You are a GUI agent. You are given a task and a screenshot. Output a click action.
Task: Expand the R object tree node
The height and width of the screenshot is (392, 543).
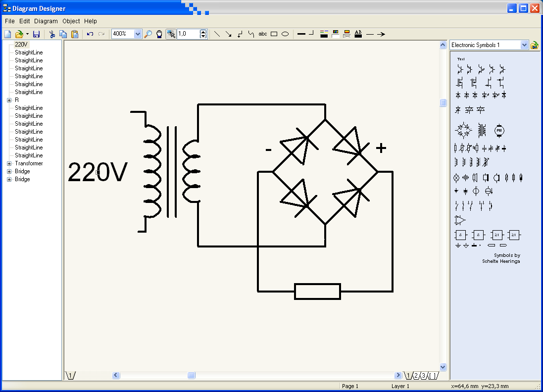click(9, 100)
